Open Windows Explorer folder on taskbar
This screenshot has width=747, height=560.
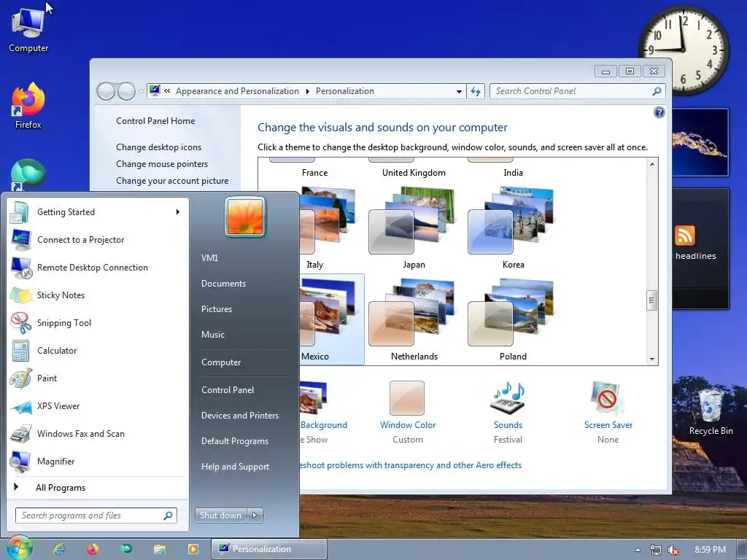(160, 549)
